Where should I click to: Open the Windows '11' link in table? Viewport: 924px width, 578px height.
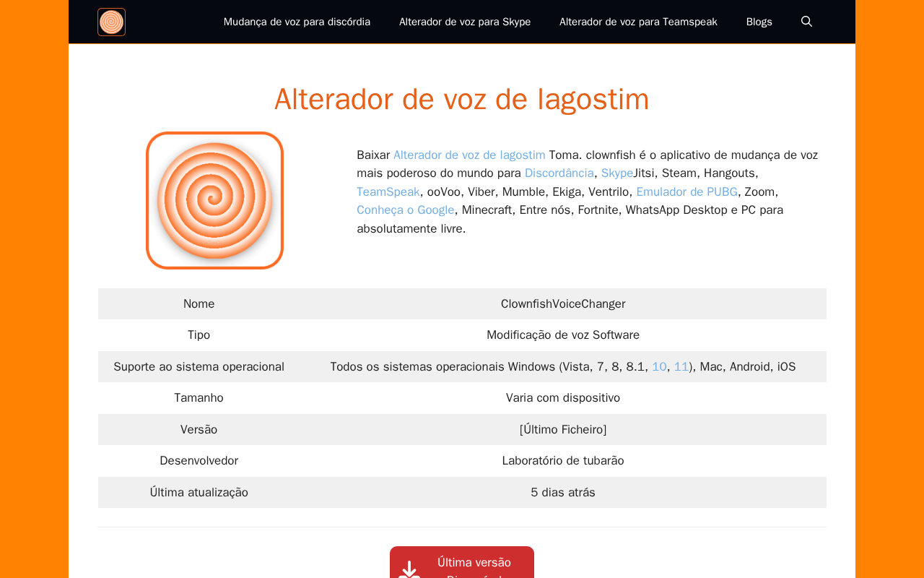pyautogui.click(x=681, y=367)
